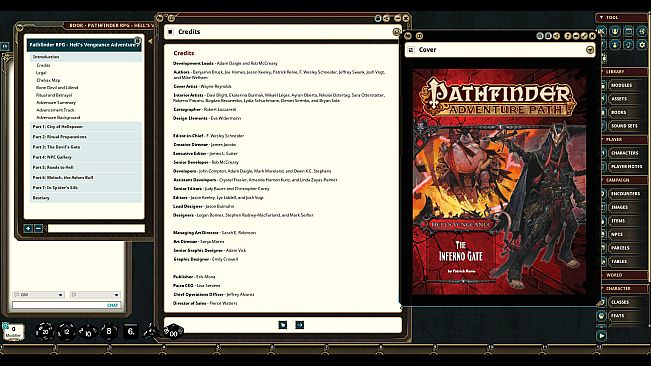Screen dimensions: 651x366
Task: Select Adventure Summary in the contents
Action: click(x=56, y=102)
